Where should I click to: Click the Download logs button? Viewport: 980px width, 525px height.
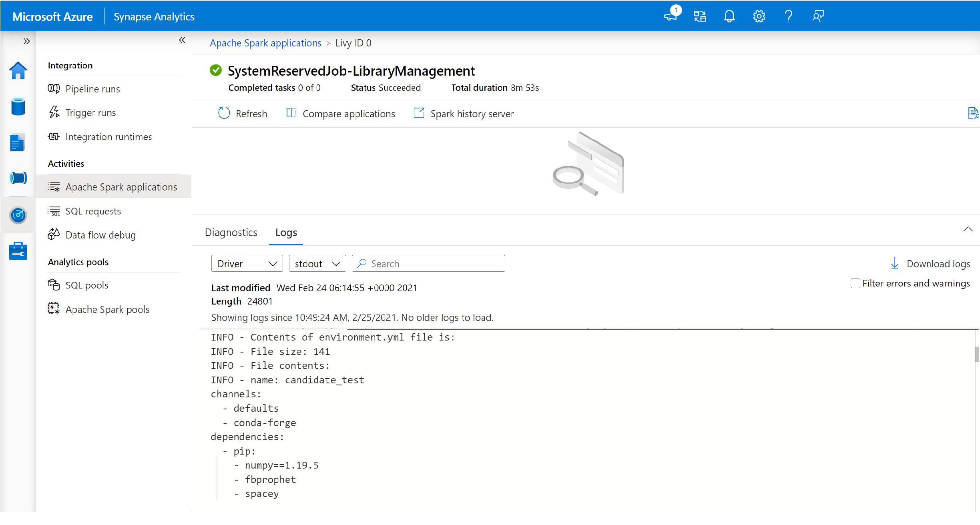(x=931, y=263)
